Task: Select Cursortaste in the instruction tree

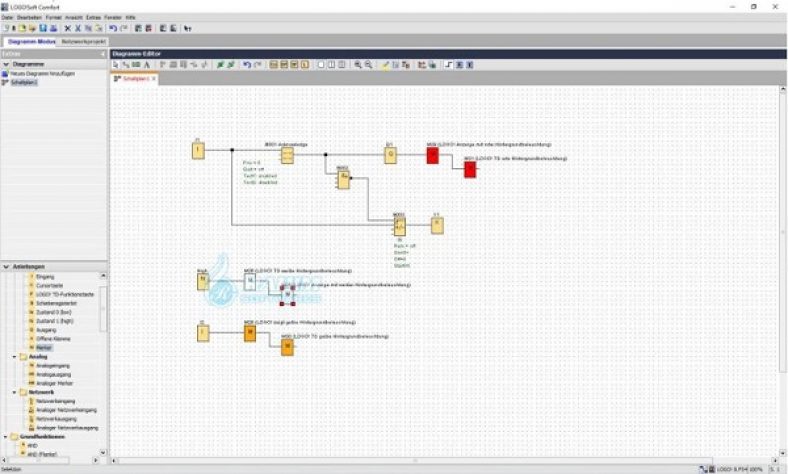Action: pyautogui.click(x=49, y=286)
